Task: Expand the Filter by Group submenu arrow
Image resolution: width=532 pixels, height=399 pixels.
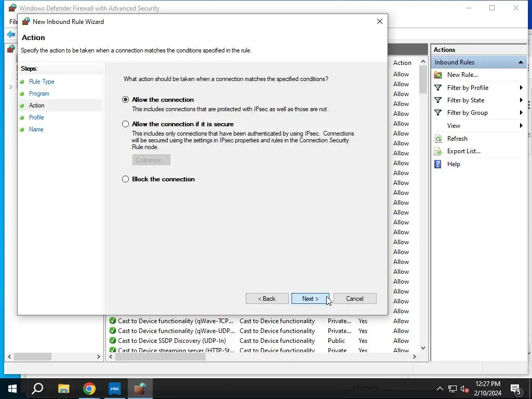Action: [x=521, y=113]
